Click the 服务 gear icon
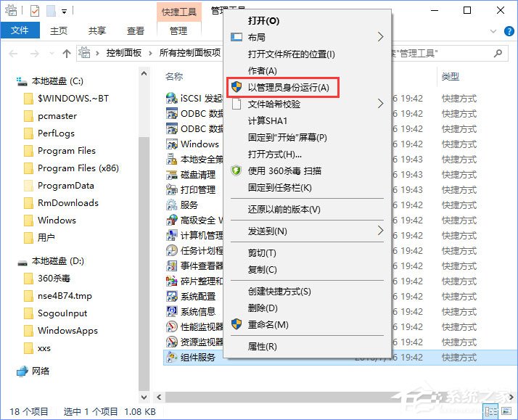 [172, 205]
